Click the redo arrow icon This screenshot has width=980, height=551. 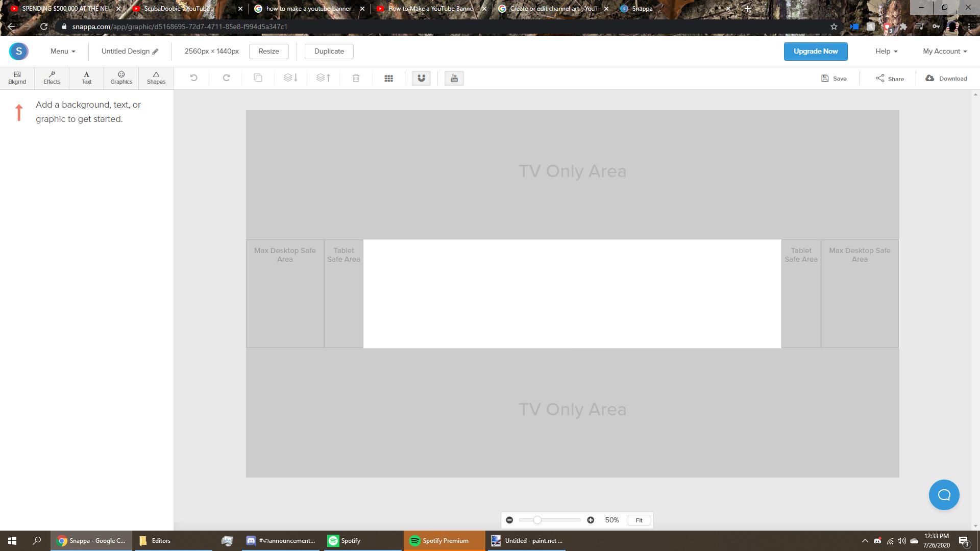(x=226, y=78)
